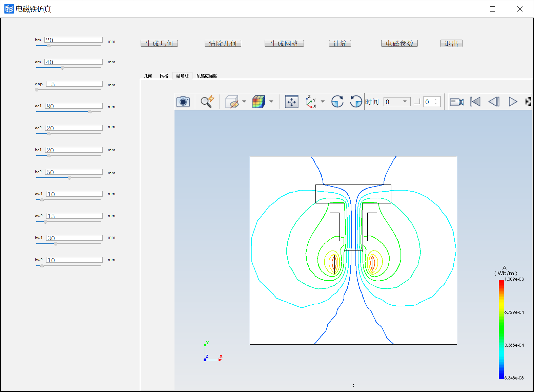Open the 时间 time combo box

click(x=397, y=102)
